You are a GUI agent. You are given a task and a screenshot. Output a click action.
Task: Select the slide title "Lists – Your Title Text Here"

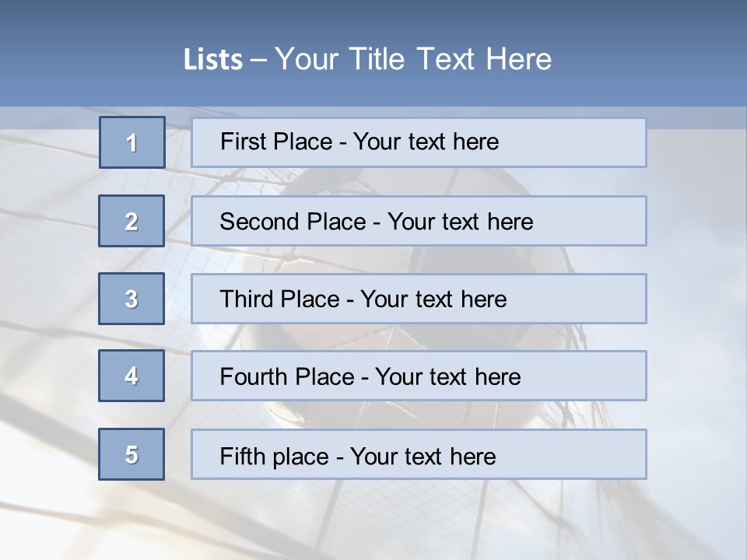point(367,59)
